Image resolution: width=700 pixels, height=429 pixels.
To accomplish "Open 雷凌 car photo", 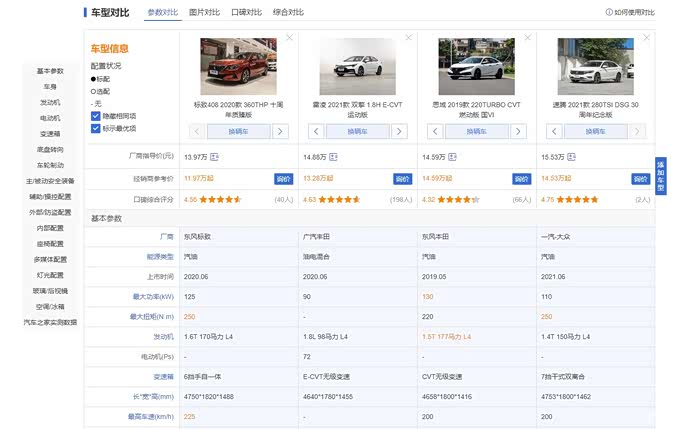I will click(358, 66).
